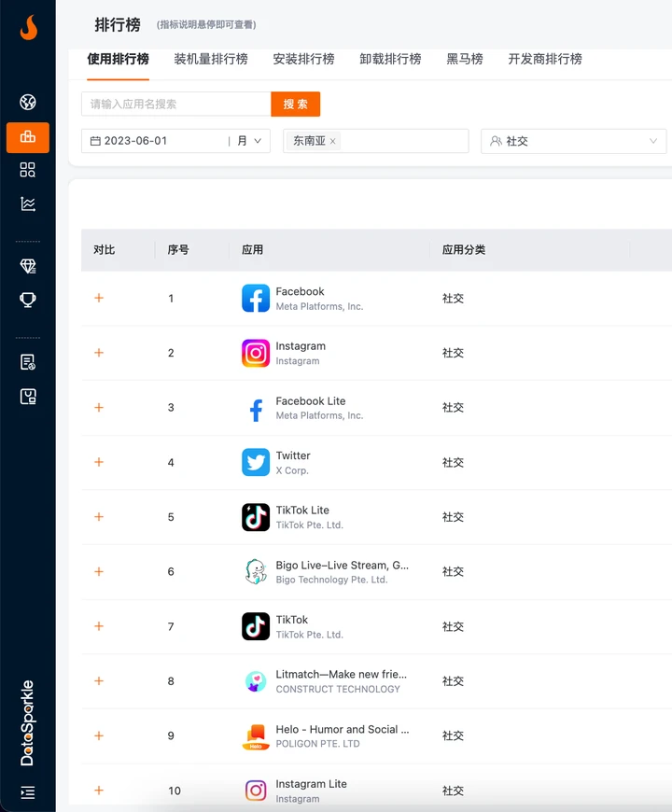Add Twitter to comparison with plus
Viewport: 672px width, 812px height.
click(x=99, y=462)
